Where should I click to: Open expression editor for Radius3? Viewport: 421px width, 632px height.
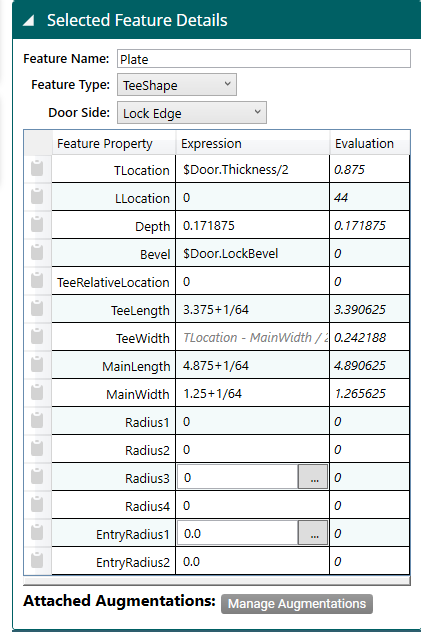coord(313,477)
